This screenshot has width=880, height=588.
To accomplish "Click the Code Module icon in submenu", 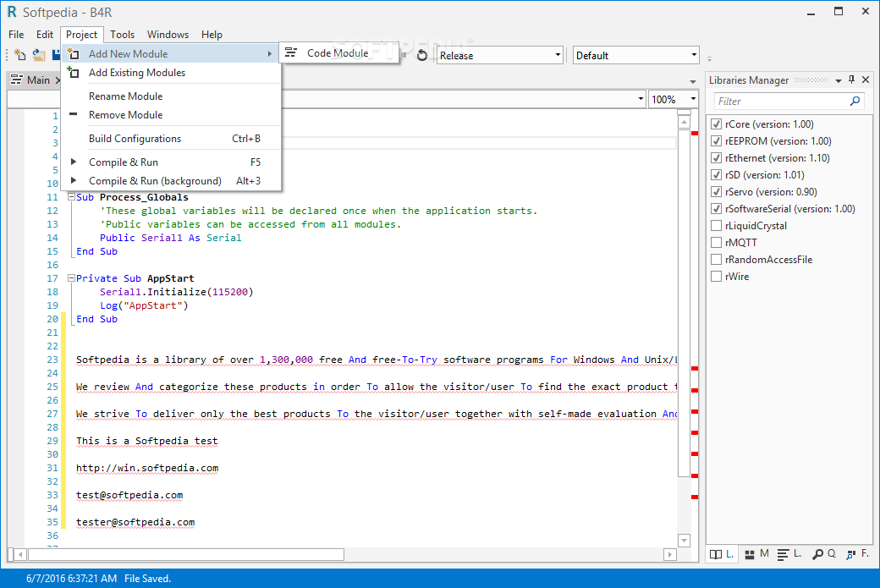I will pos(291,52).
